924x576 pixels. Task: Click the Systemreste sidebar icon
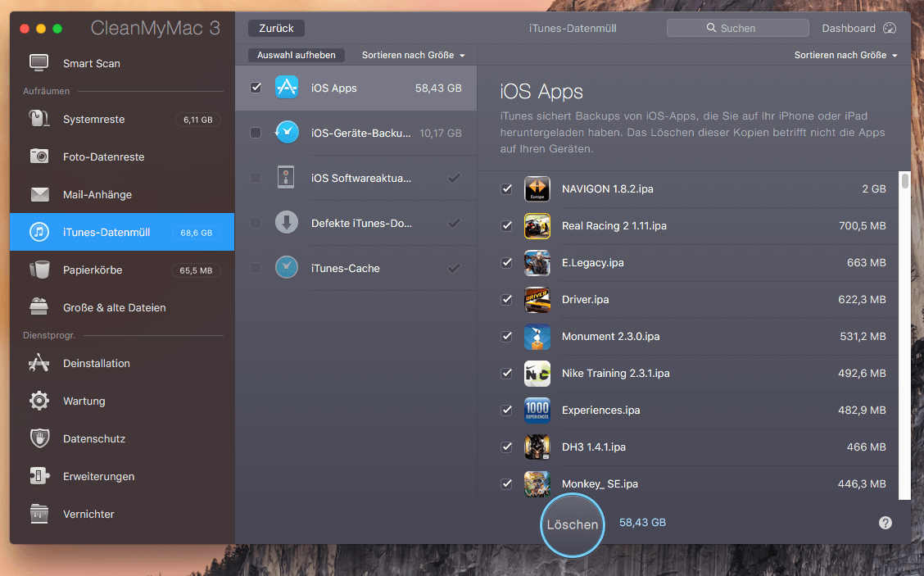[39, 119]
